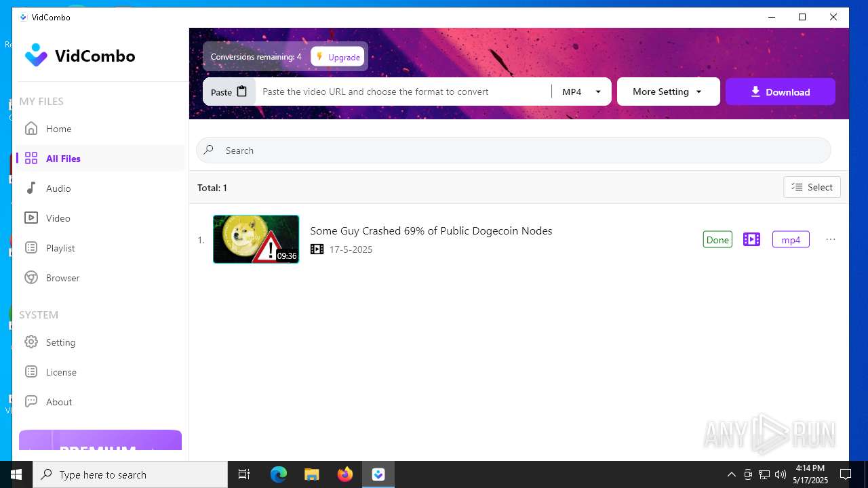
Task: Open the built-in Browser section
Action: [100, 278]
